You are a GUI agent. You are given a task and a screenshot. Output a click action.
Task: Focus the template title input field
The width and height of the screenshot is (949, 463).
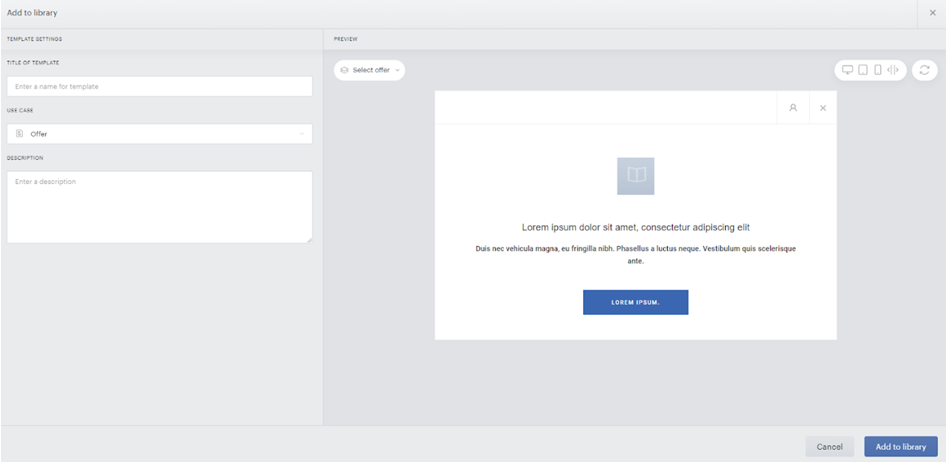[160, 86]
